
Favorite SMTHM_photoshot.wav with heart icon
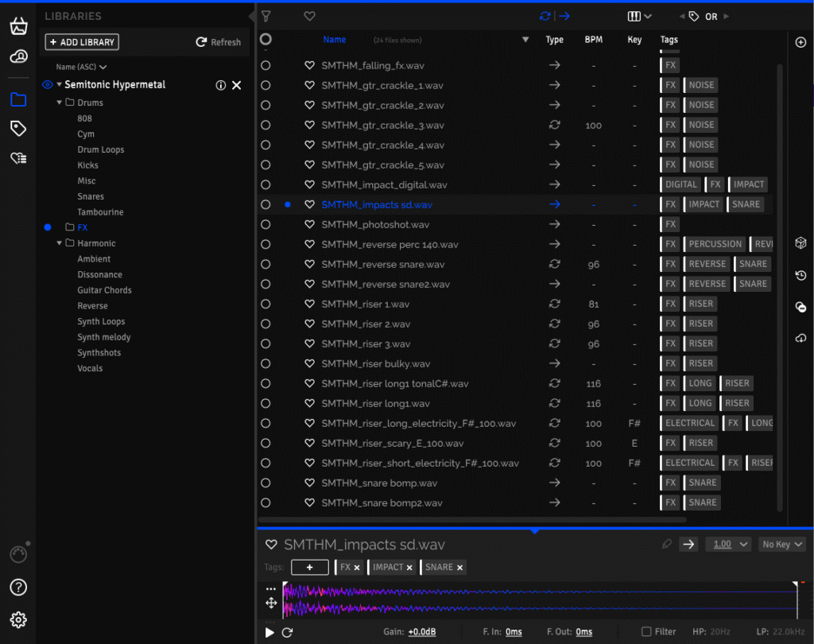[310, 225]
